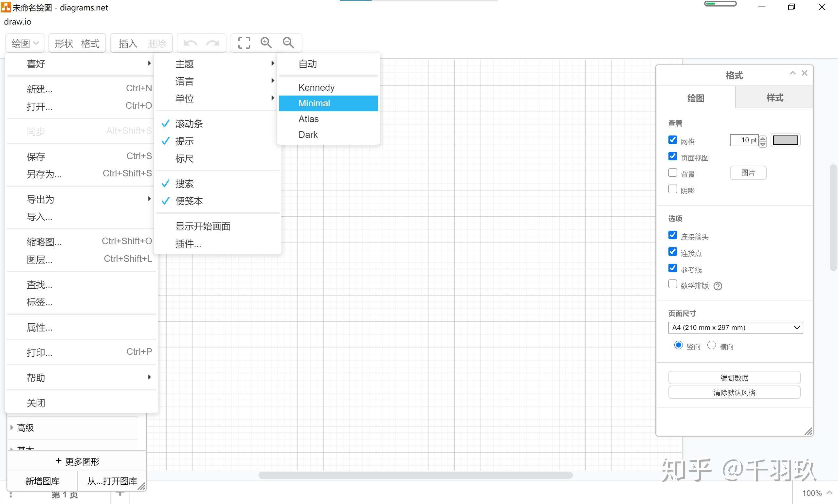
Task: Enable the shadow checkbox
Action: [x=673, y=189]
